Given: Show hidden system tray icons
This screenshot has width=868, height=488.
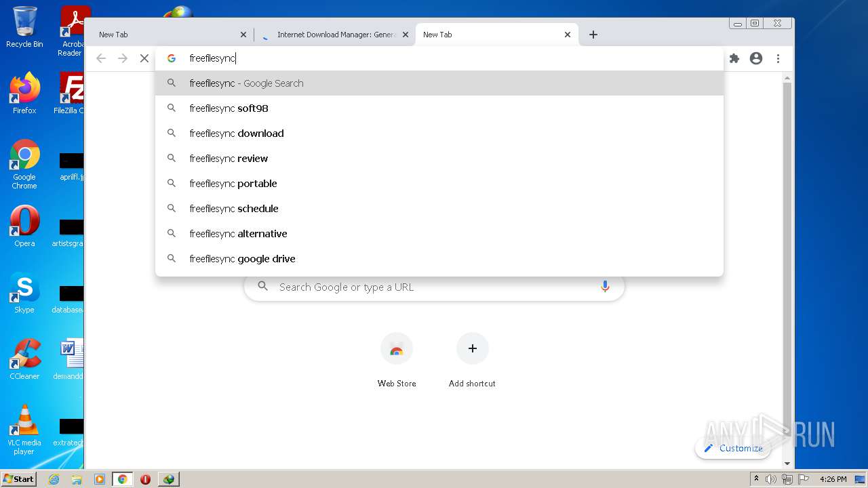Looking at the screenshot, I should point(756,479).
